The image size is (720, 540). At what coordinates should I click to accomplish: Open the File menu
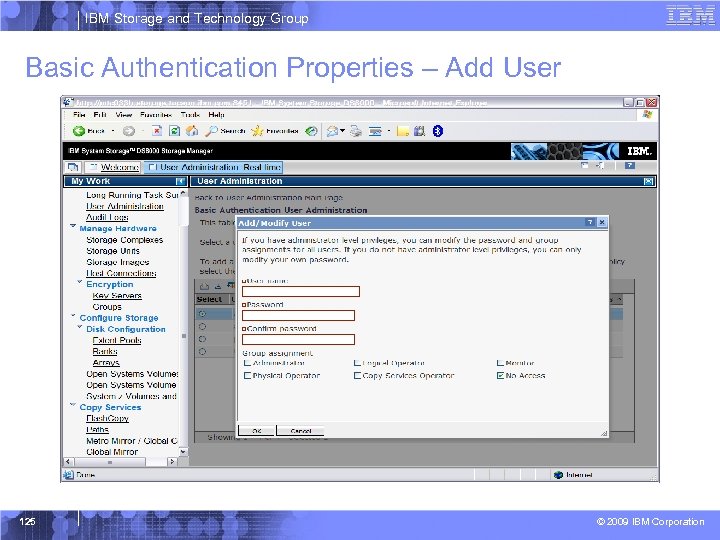(79, 115)
